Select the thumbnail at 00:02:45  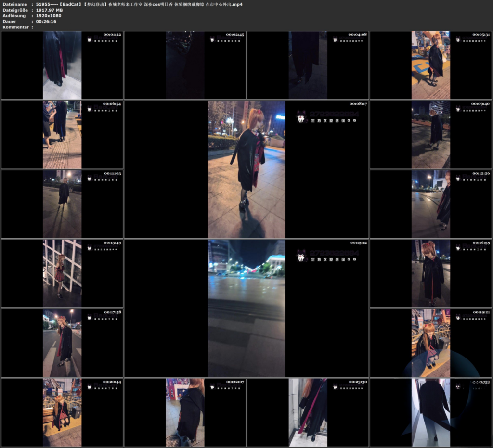coord(185,65)
